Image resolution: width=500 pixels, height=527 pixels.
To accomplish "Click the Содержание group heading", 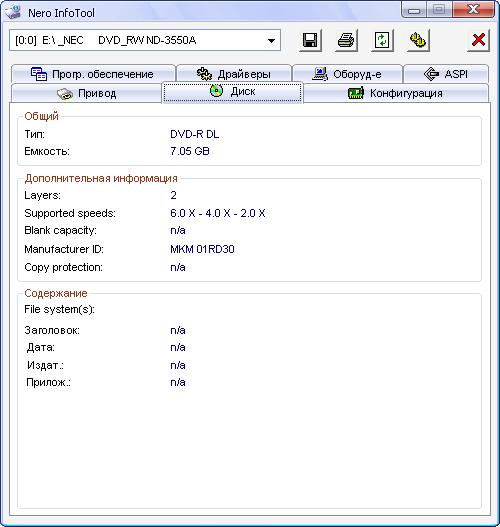I will 56,293.
